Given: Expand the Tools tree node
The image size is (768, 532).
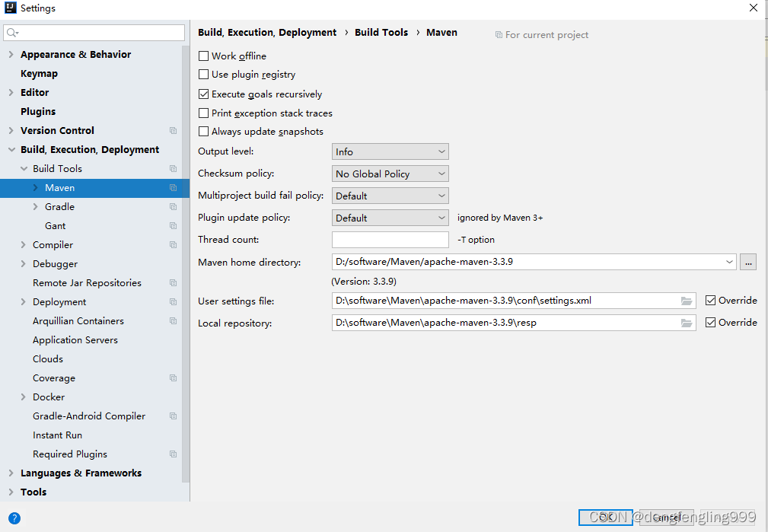Looking at the screenshot, I should click(11, 492).
